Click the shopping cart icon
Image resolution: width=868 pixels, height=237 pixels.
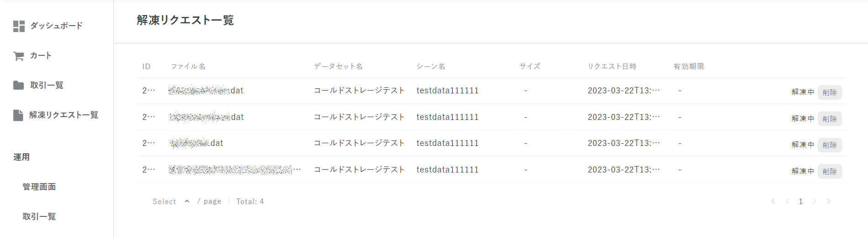point(19,56)
